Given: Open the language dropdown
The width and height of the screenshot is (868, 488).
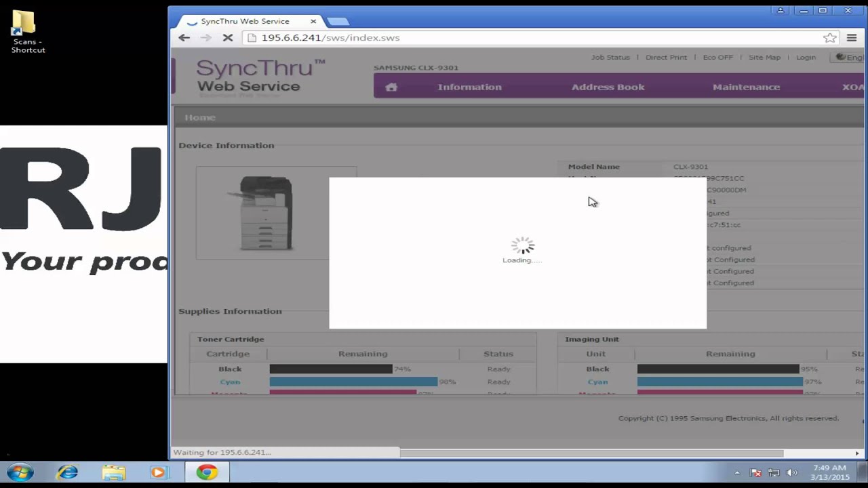Looking at the screenshot, I should coord(849,58).
